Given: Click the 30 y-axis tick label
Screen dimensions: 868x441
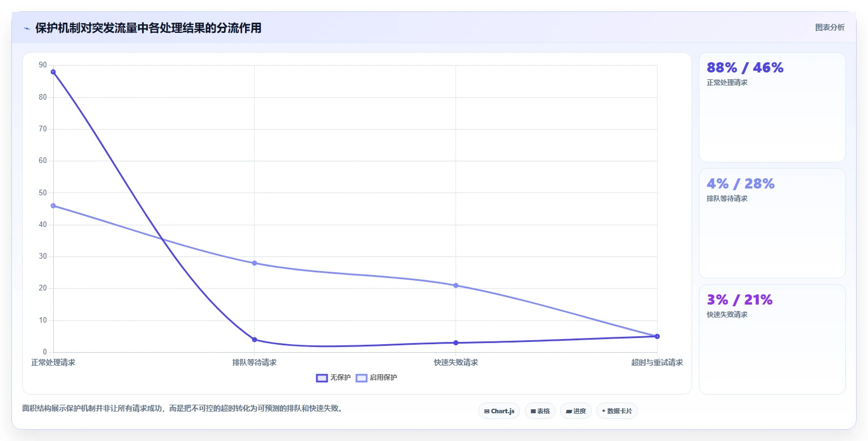Looking at the screenshot, I should point(43,256).
